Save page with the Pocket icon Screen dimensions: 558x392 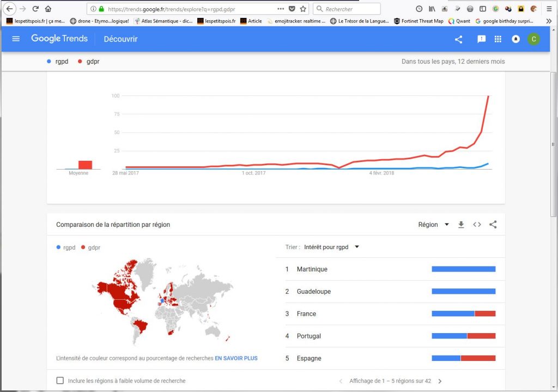click(x=292, y=9)
